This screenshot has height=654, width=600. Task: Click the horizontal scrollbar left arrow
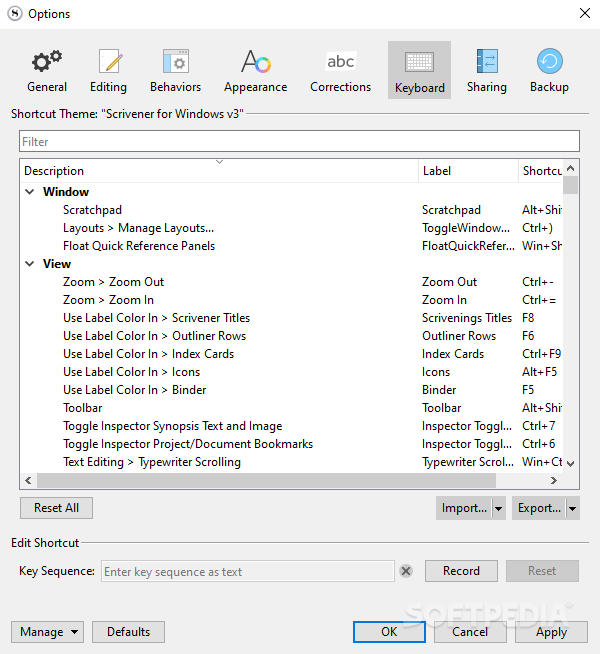coord(28,480)
